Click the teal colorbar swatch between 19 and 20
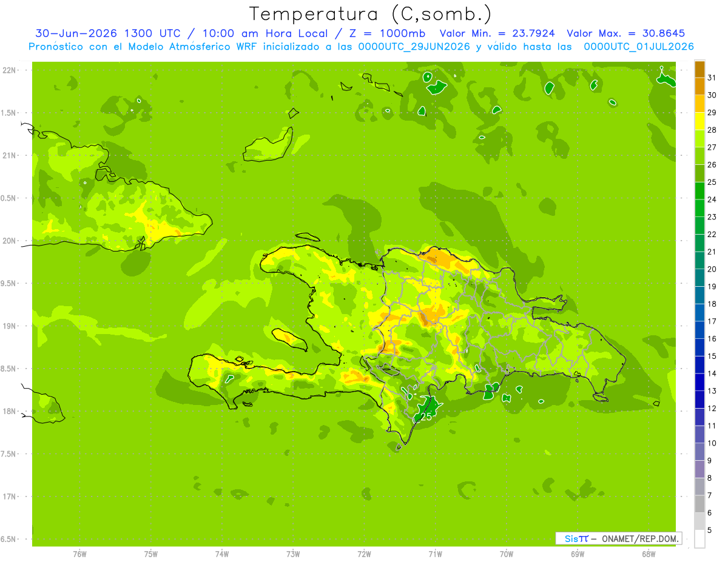This screenshot has height=562, width=728. click(x=699, y=277)
